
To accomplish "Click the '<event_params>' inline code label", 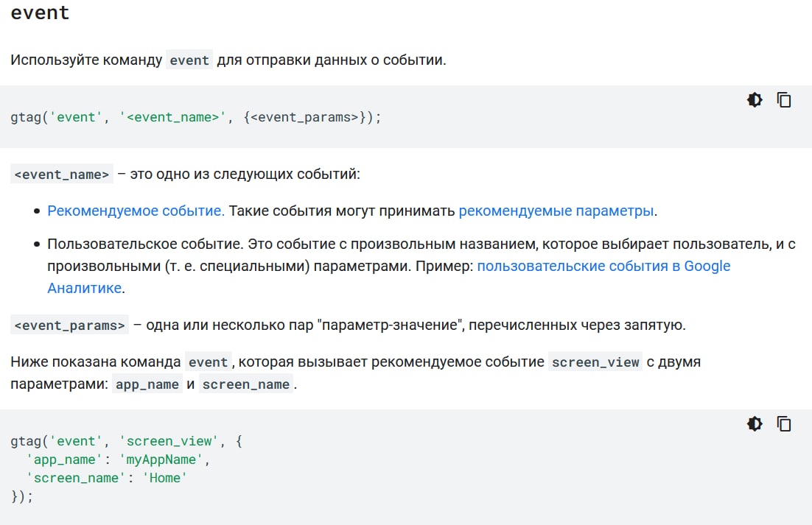I will click(x=69, y=325).
